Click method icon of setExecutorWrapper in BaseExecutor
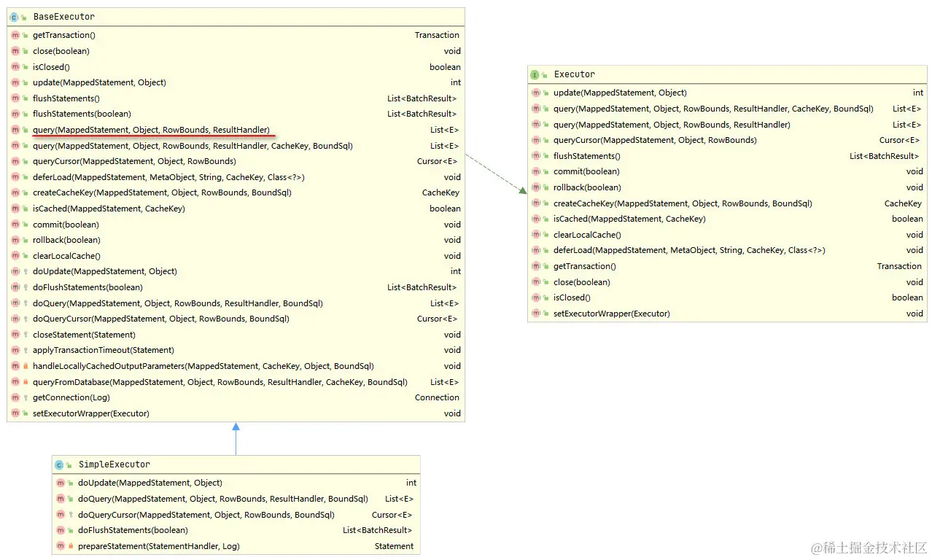This screenshot has height=560, width=932. point(15,413)
